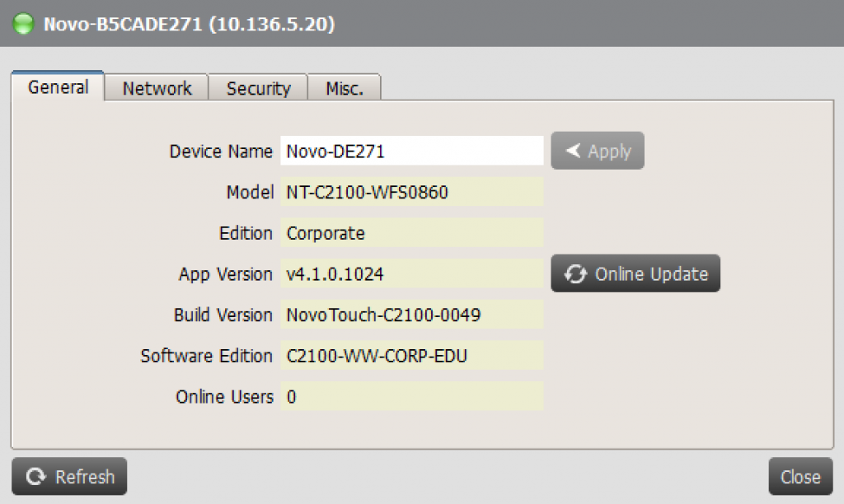
Task: Click the title Novo-B5CADE271 (10.136.5.20)
Action: [x=189, y=24]
